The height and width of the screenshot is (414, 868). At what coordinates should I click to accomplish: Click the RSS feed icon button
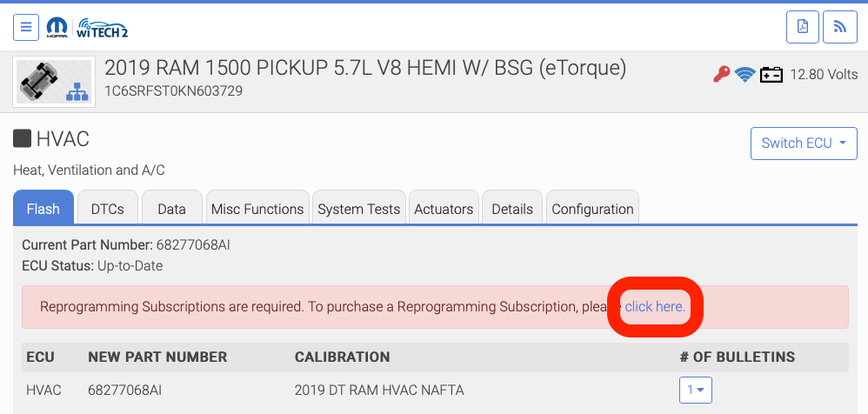tap(840, 27)
